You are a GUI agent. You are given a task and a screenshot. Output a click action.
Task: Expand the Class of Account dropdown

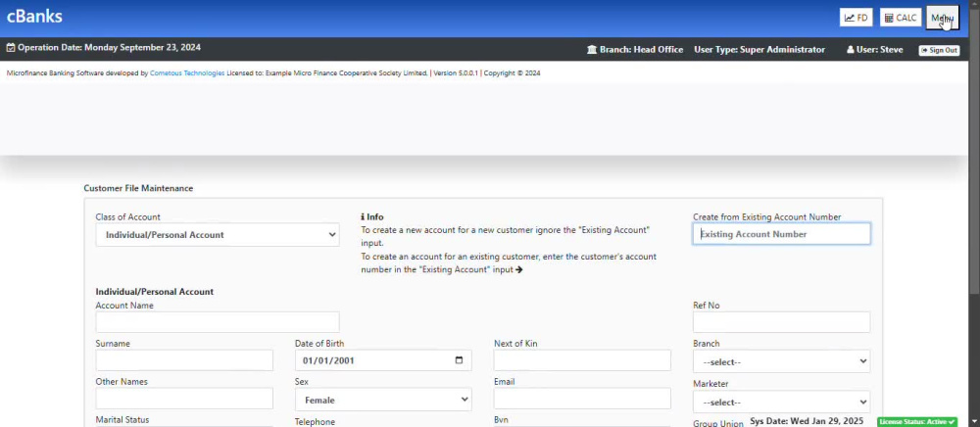pyautogui.click(x=218, y=235)
